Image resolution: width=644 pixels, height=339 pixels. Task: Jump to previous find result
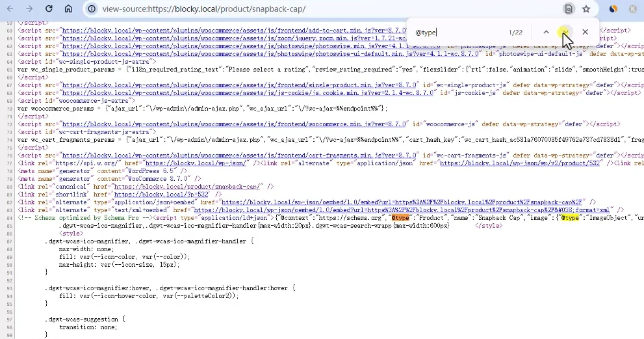546,32
